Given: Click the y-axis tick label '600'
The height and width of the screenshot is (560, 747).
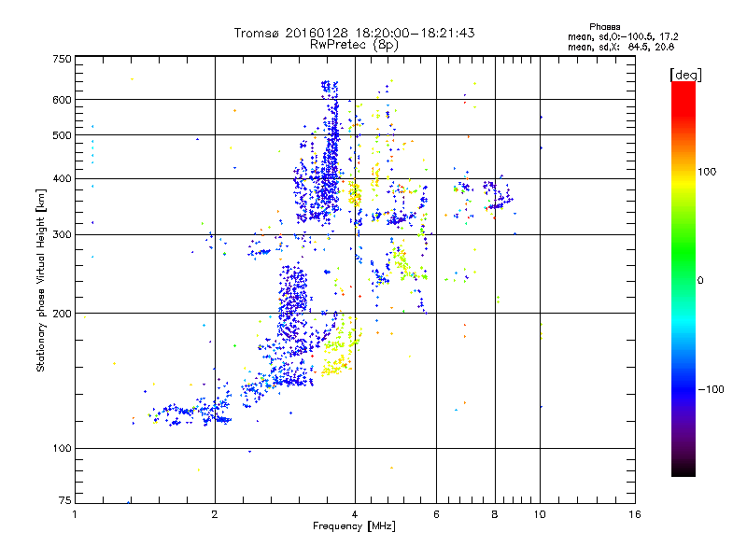Looking at the screenshot, I should (62, 100).
